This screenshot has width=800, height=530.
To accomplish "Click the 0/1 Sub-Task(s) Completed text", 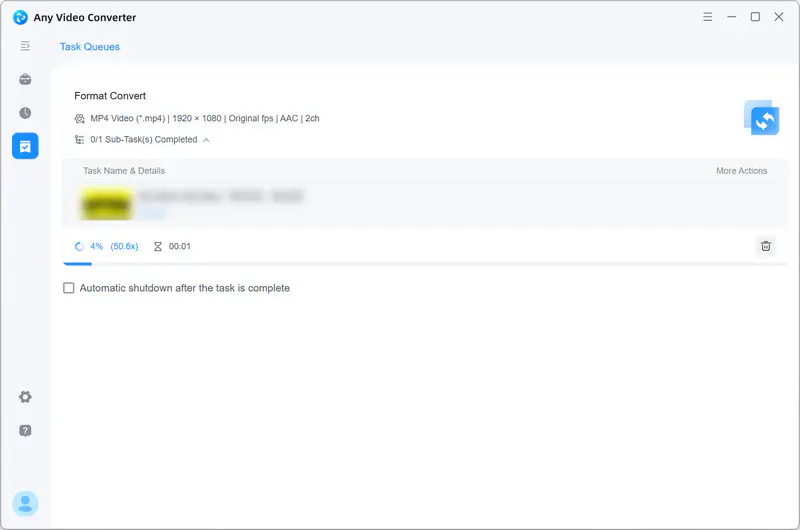I will click(x=143, y=139).
